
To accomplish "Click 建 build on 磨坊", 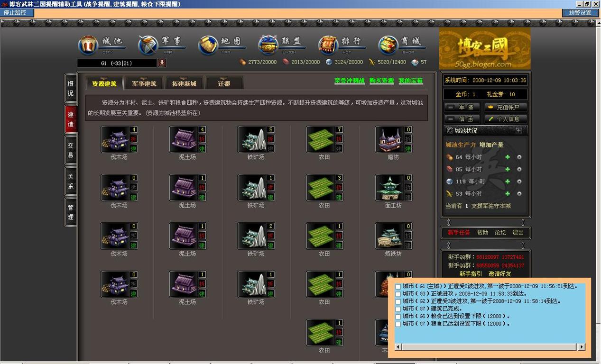I will coord(408,148).
